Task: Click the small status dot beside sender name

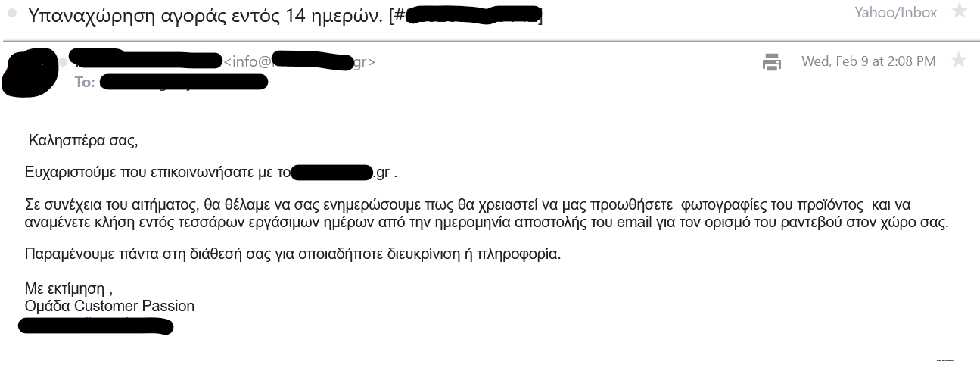Action: [62, 61]
